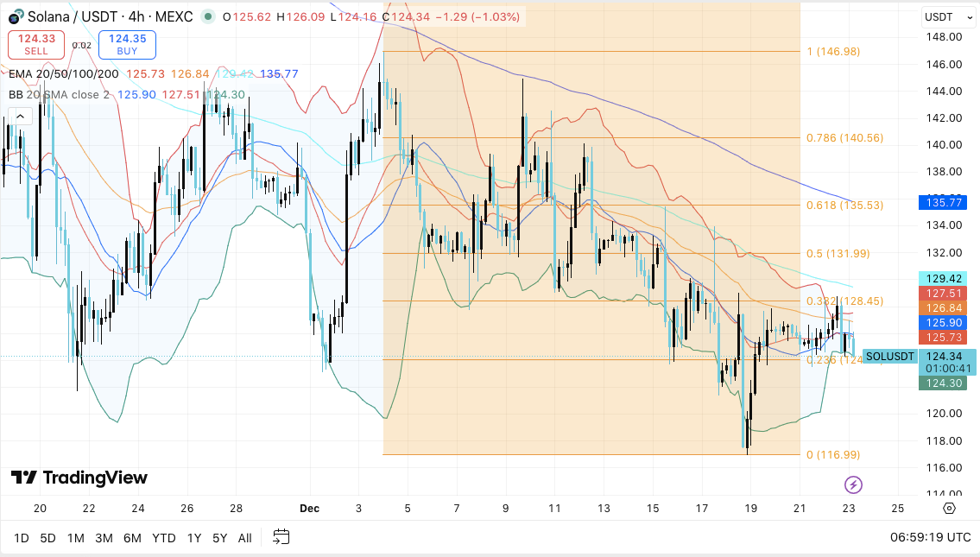Click the TradingView logo
Screen dimensions: 980x557
coord(79,478)
